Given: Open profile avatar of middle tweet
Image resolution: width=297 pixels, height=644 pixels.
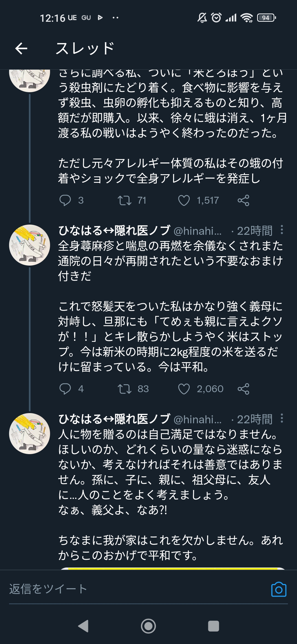Looking at the screenshot, I should pyautogui.click(x=30, y=245).
